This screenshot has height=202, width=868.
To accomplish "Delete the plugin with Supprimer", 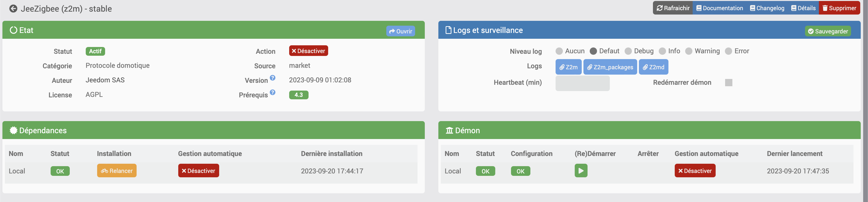I will tap(839, 8).
